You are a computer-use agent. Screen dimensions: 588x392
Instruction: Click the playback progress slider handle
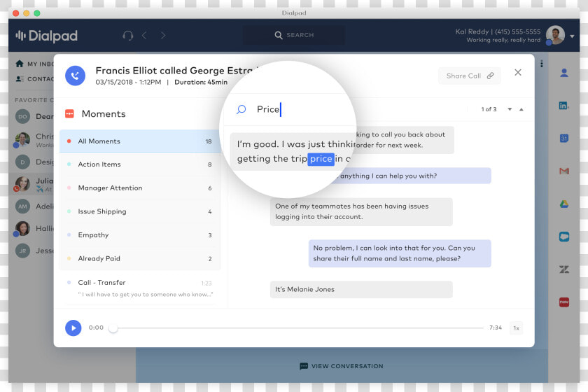point(113,328)
